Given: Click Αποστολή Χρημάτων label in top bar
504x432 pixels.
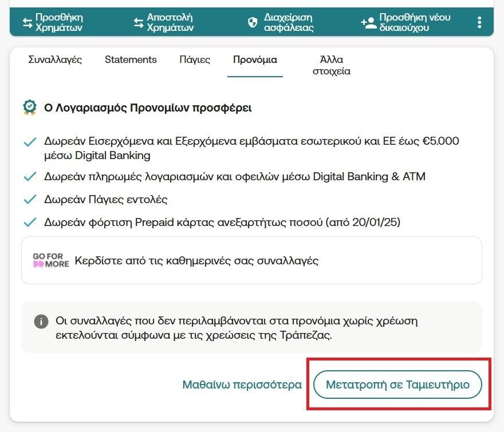Looking at the screenshot, I should 170,22.
